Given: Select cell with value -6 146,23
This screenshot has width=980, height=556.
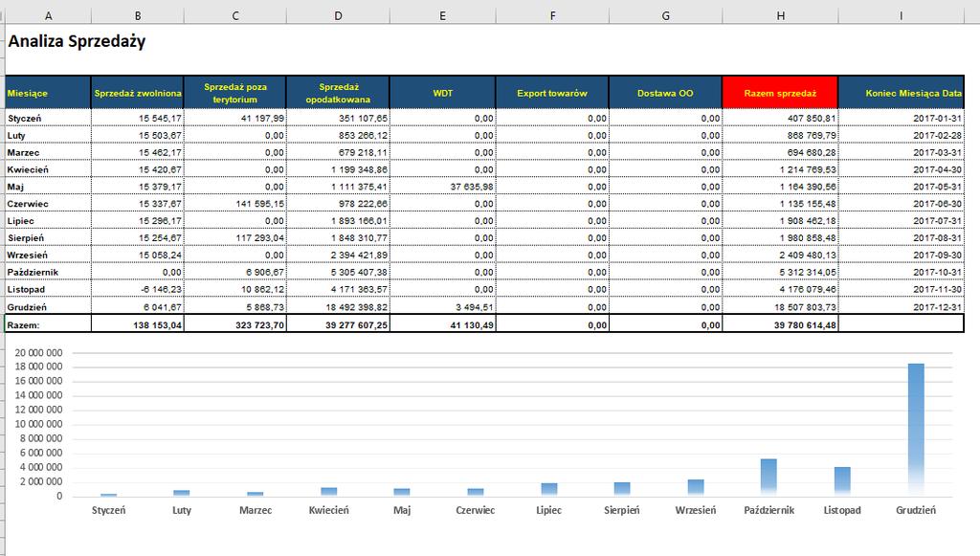Looking at the screenshot, I should [138, 289].
